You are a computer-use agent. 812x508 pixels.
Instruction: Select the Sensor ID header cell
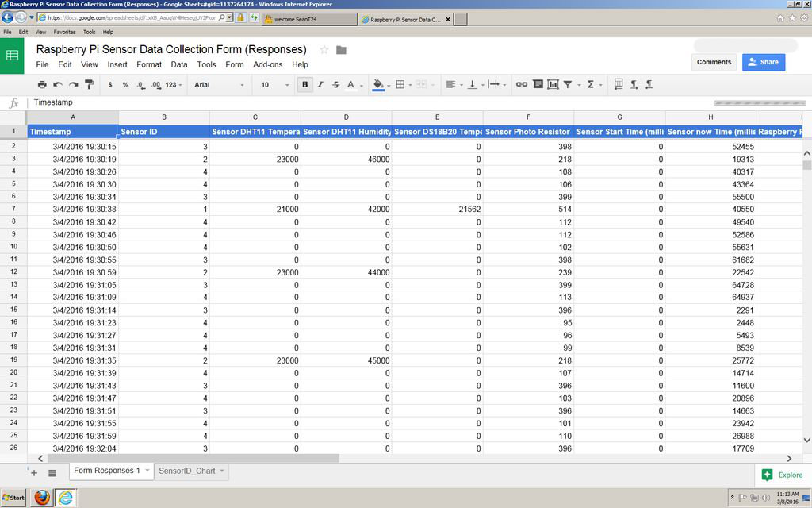click(x=164, y=132)
